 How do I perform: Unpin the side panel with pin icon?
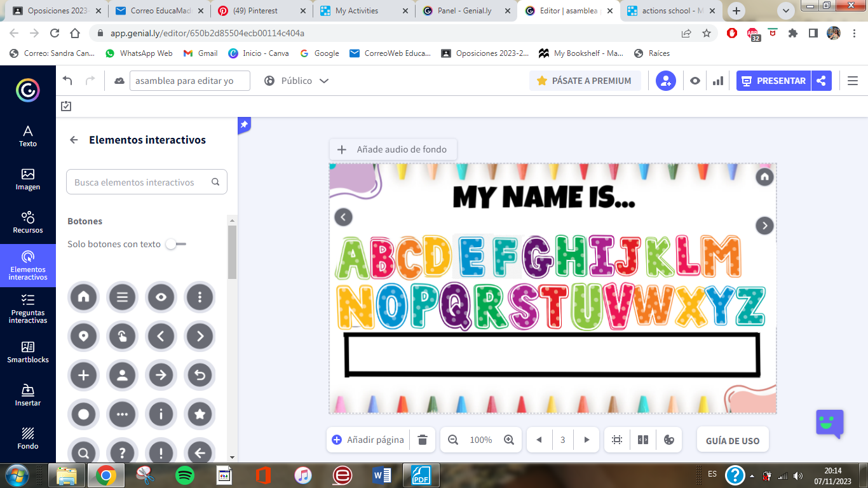click(x=244, y=125)
